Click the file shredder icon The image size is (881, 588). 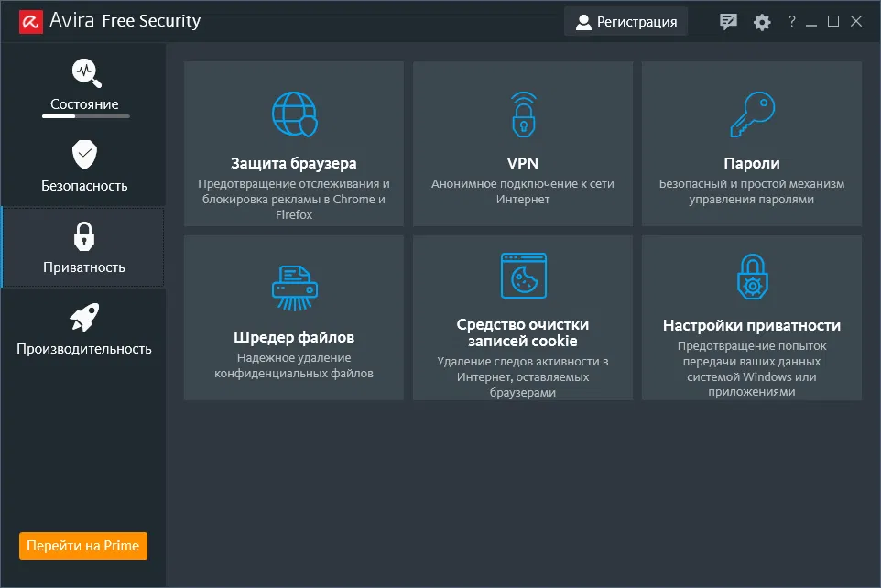(x=294, y=288)
